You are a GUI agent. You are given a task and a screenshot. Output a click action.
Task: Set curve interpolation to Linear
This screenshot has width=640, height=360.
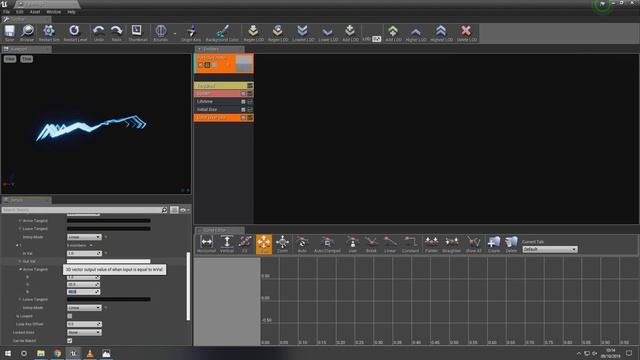click(390, 244)
